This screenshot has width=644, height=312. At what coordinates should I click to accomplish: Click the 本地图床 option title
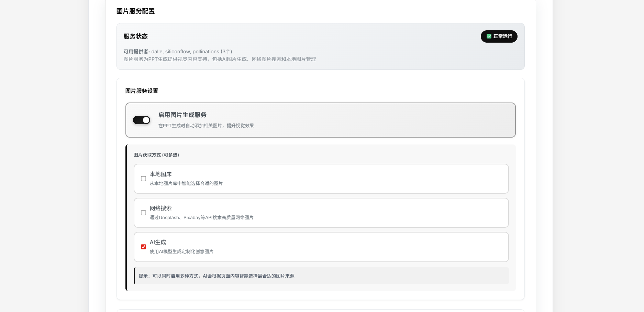click(160, 174)
